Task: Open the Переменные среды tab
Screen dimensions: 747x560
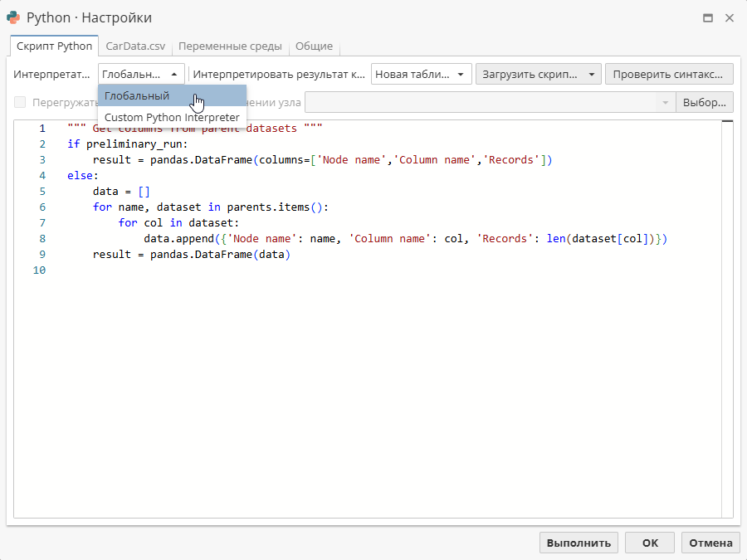Action: [230, 46]
